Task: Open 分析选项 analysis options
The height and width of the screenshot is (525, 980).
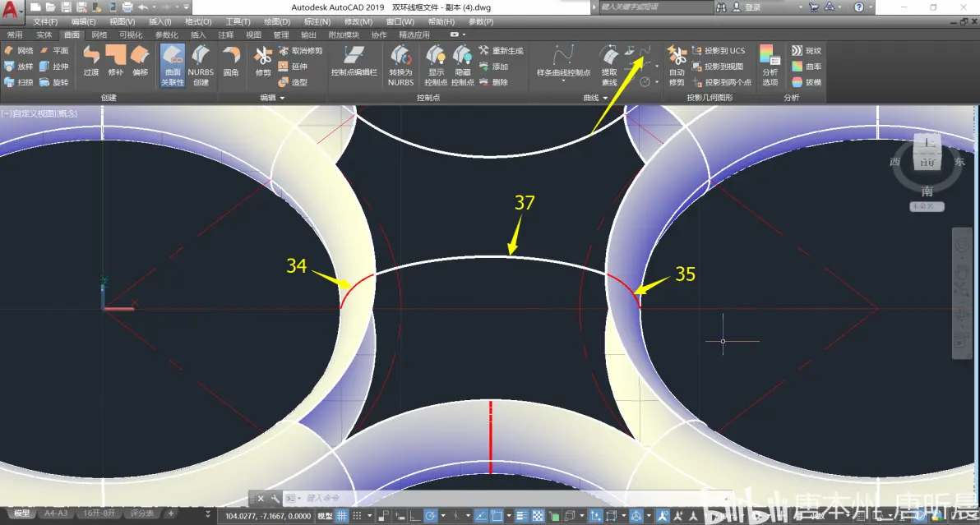Action: click(770, 65)
